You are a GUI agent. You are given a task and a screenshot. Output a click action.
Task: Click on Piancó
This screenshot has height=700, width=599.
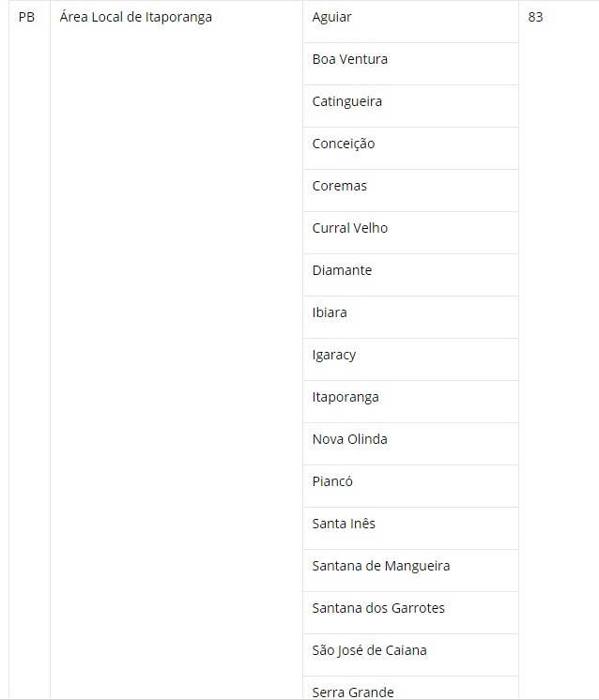[332, 481]
